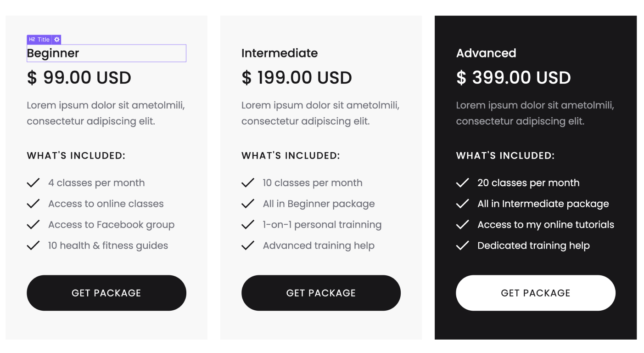644x353 pixels.
Task: Open settings via the gear icon on the Title badge
Action: click(57, 40)
